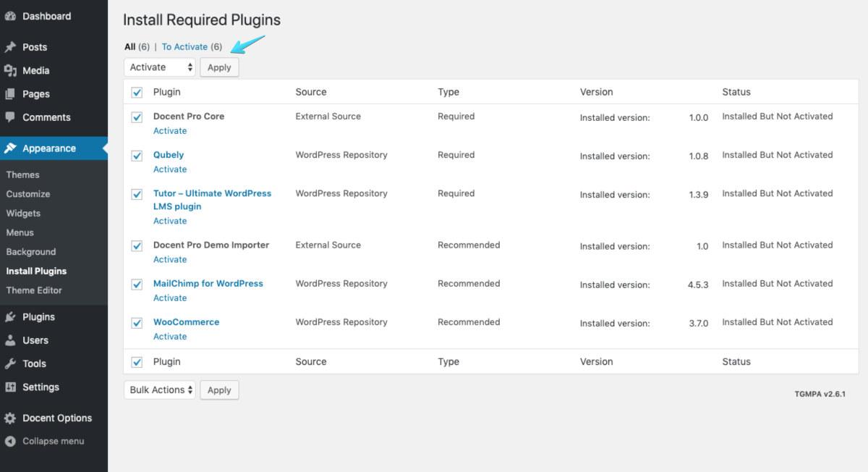Click the TGMPA v2.6.1 version text
868x472 pixels.
coord(820,394)
